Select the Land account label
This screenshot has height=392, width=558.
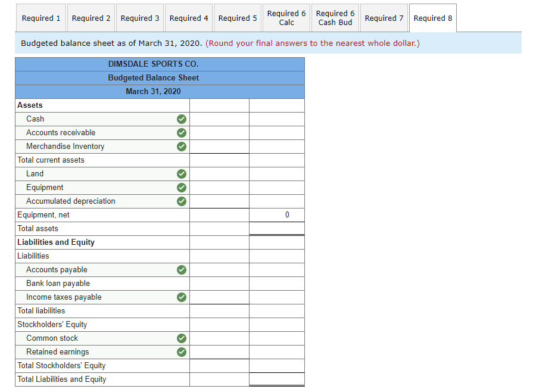(35, 174)
